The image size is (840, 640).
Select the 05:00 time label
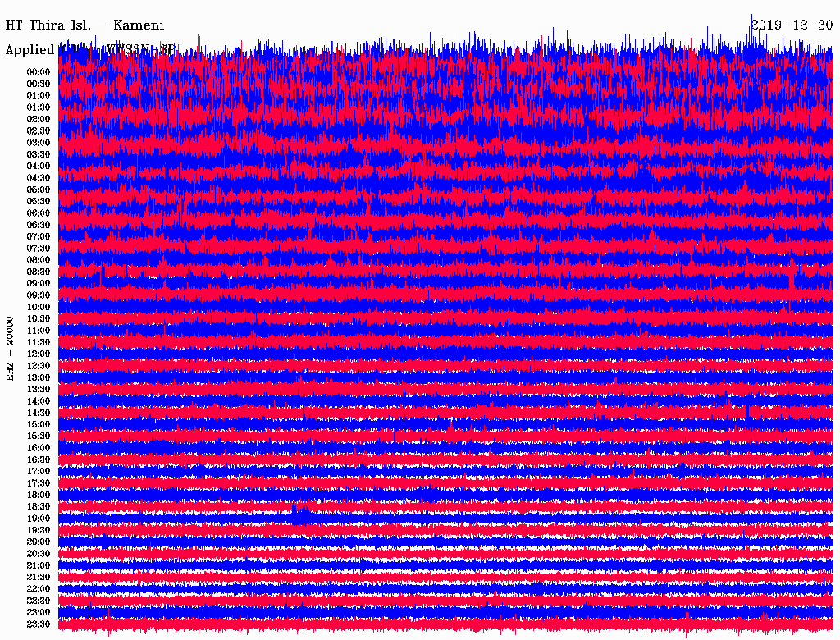pos(38,190)
